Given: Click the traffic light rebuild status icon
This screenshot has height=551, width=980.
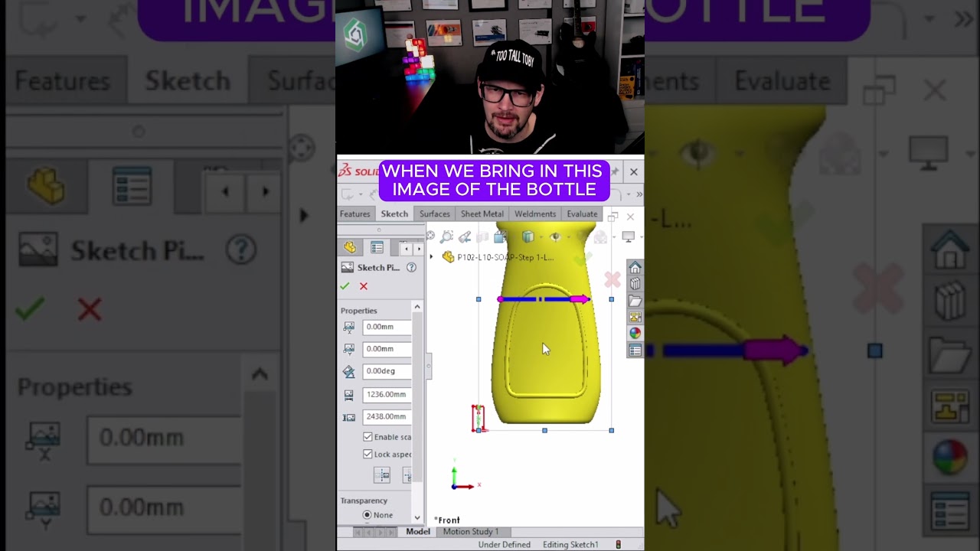Looking at the screenshot, I should [619, 545].
